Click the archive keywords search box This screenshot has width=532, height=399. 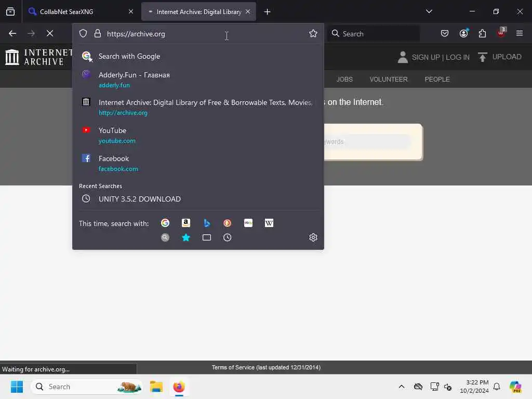click(367, 141)
